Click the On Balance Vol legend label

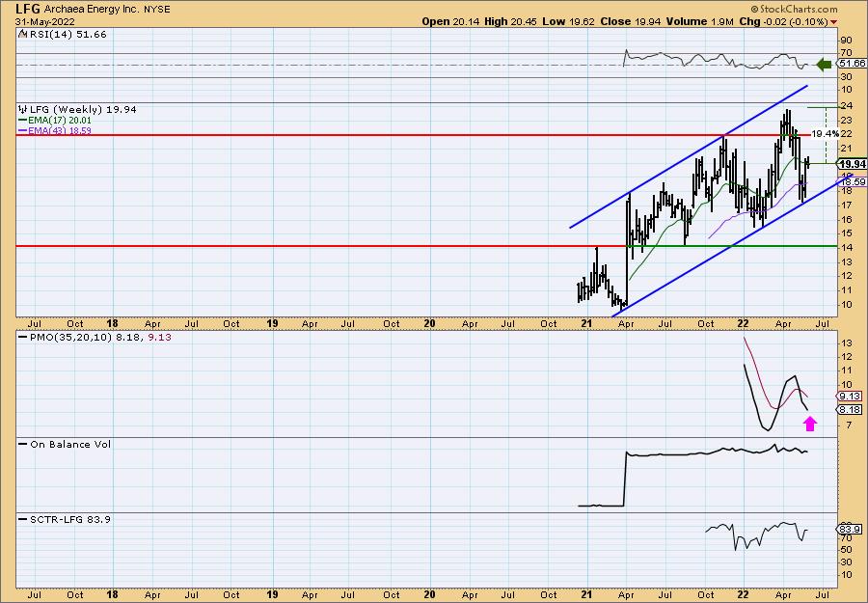70,444
